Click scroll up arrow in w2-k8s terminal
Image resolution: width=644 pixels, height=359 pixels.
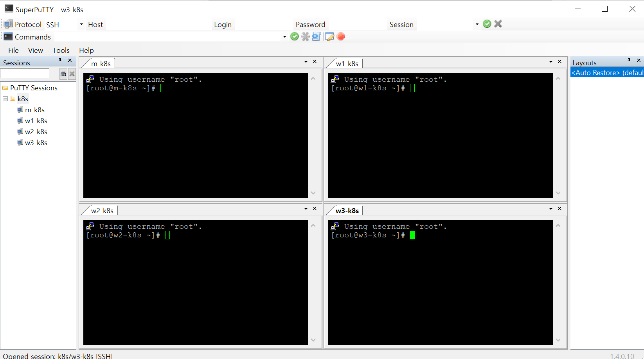[313, 226]
